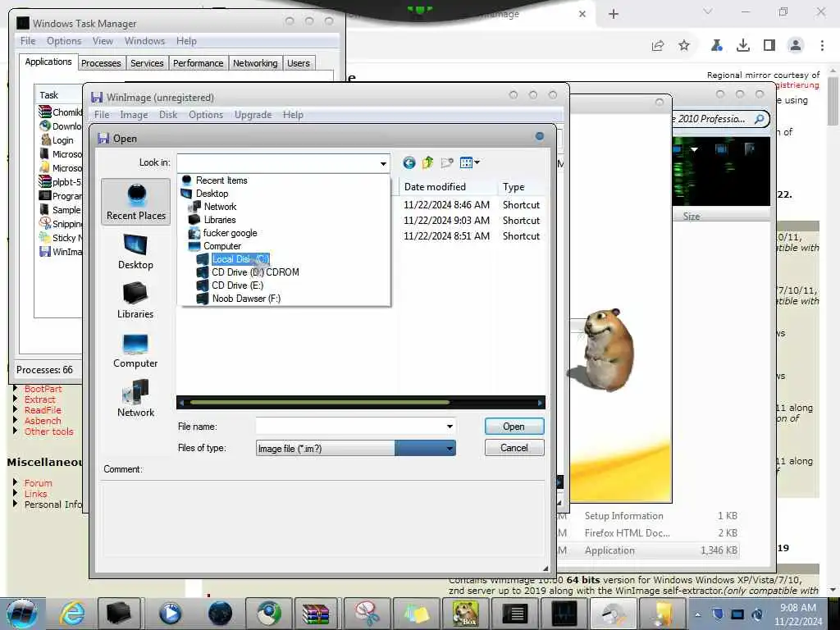
Task: Open WinImage File menu
Action: [102, 115]
